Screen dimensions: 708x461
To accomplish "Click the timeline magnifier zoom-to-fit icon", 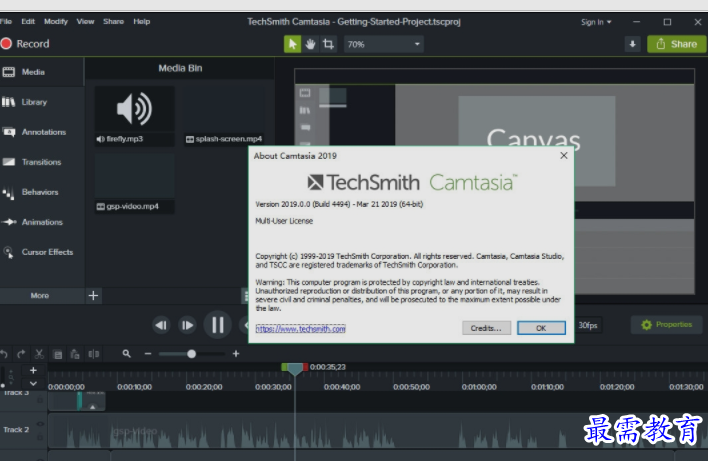I will [126, 354].
